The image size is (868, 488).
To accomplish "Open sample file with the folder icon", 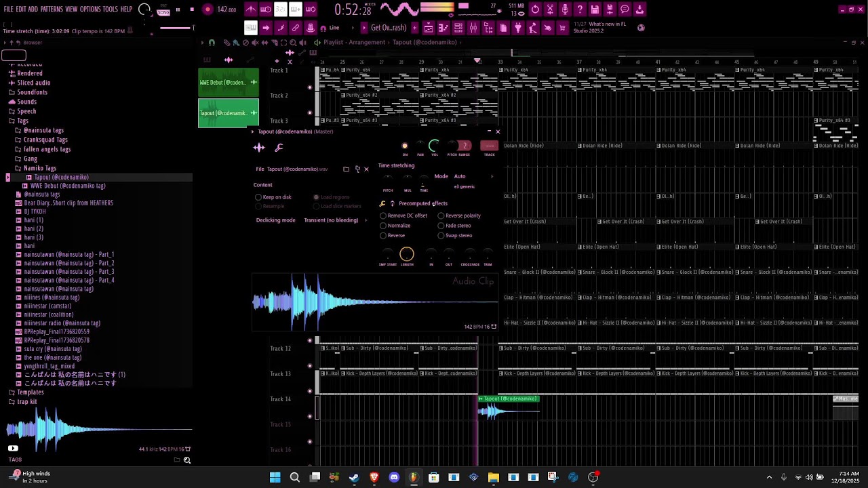I will point(346,169).
